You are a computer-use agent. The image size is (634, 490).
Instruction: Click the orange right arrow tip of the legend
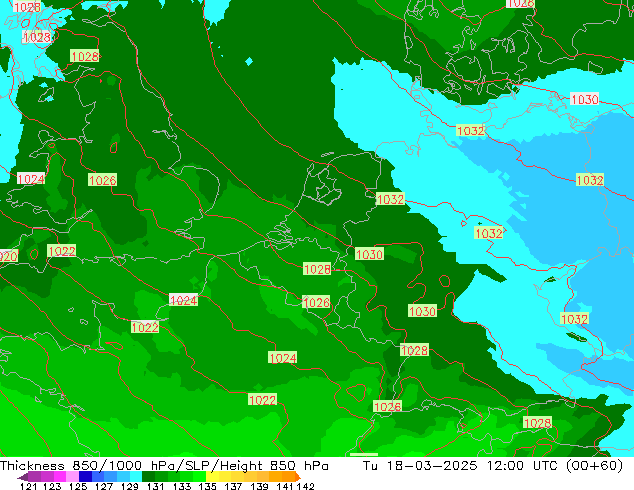click(298, 477)
